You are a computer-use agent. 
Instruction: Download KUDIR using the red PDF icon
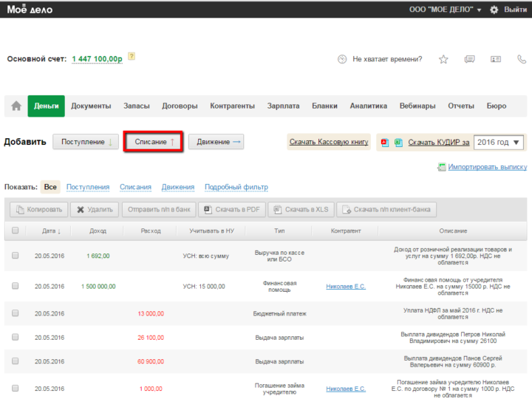coord(385,142)
